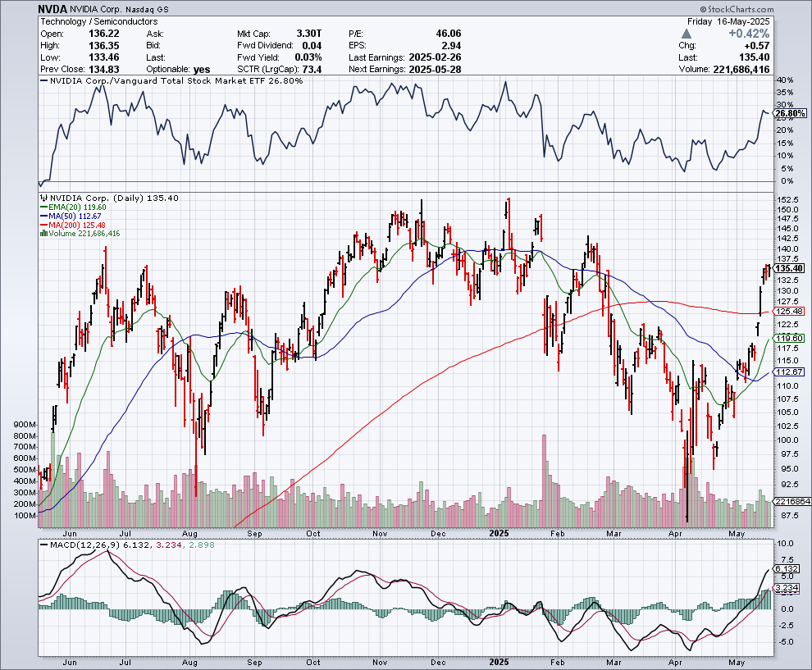Click the High value 136.35
Viewport: 812px width, 670px height.
coord(104,46)
